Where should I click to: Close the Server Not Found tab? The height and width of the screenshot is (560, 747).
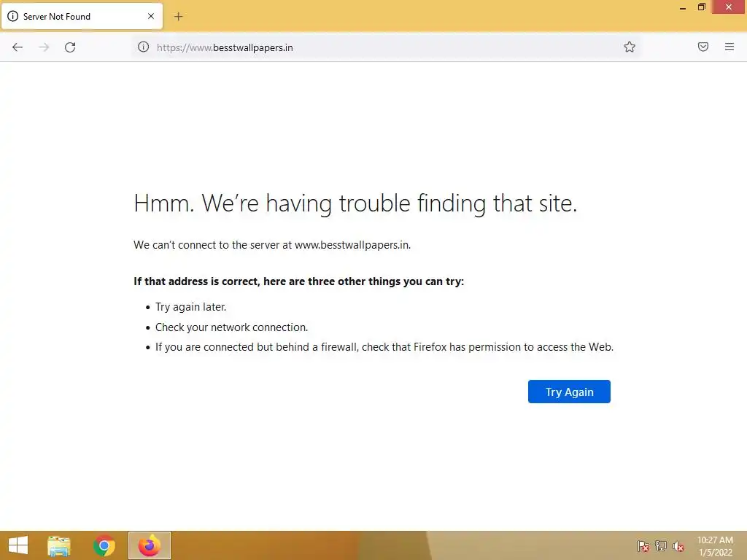click(151, 16)
